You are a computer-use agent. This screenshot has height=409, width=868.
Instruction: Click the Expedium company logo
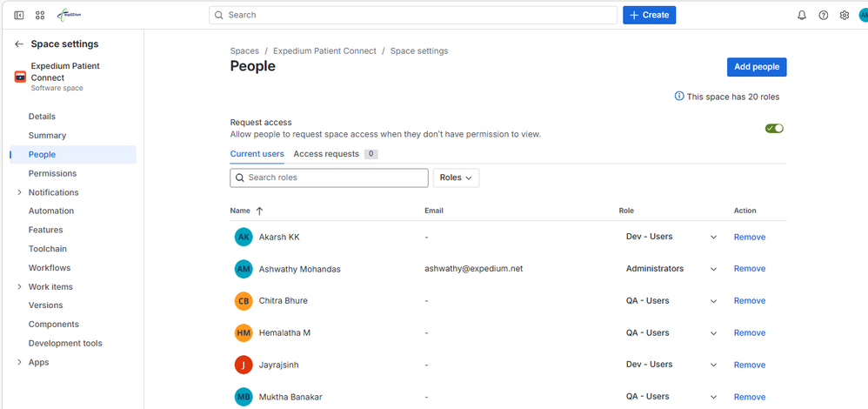[70, 16]
